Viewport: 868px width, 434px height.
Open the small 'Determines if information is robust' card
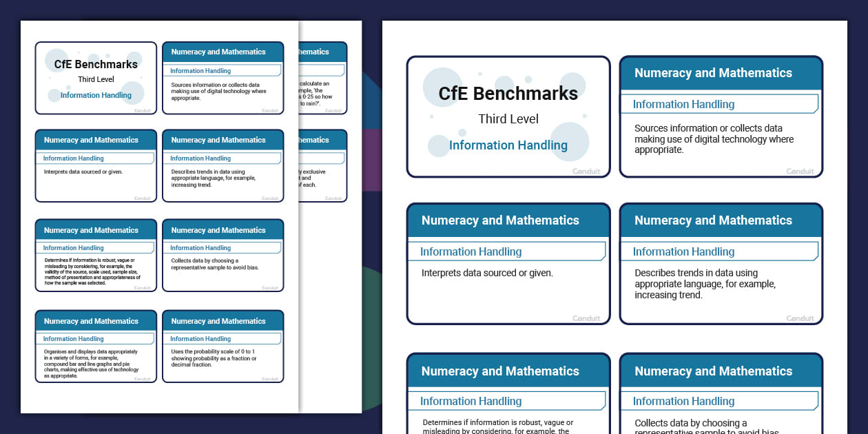[x=96, y=256]
